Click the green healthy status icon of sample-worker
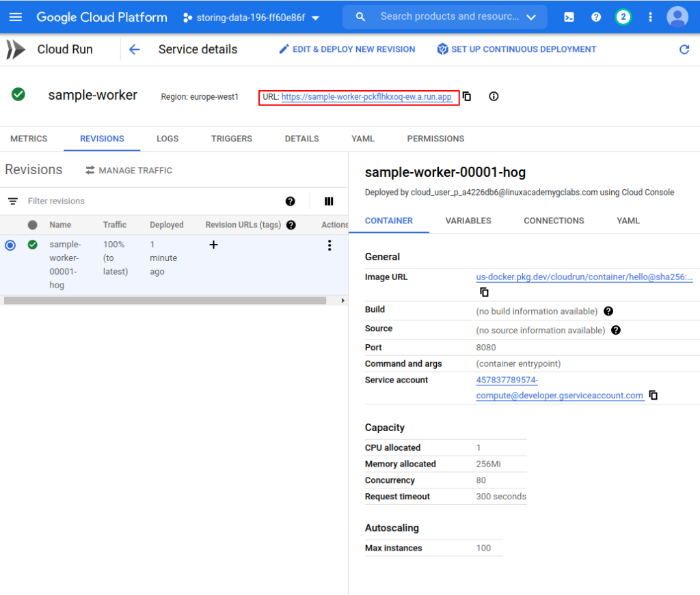Screen dimensions: 700x595 tap(18, 94)
